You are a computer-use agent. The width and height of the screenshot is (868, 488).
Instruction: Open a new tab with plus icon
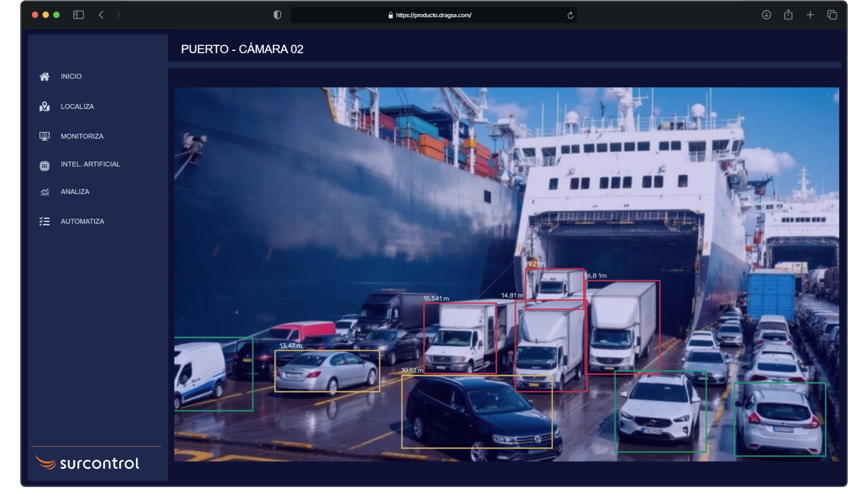coord(810,15)
